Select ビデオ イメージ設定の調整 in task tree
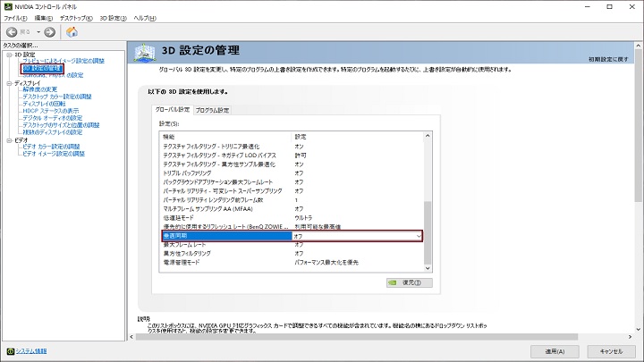Viewport: 644px width, 362px height. pyautogui.click(x=54, y=154)
